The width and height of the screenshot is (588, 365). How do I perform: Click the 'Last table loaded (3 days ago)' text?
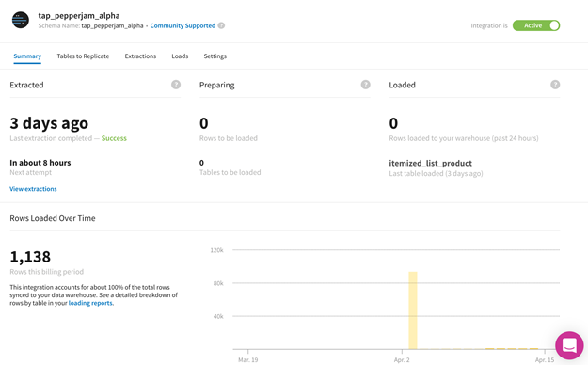coord(436,174)
